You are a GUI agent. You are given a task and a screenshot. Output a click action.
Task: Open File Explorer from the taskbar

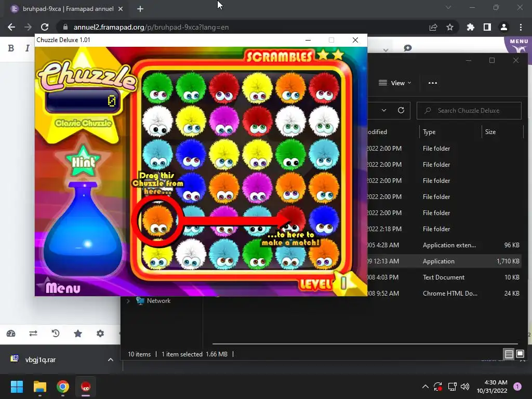(39, 387)
